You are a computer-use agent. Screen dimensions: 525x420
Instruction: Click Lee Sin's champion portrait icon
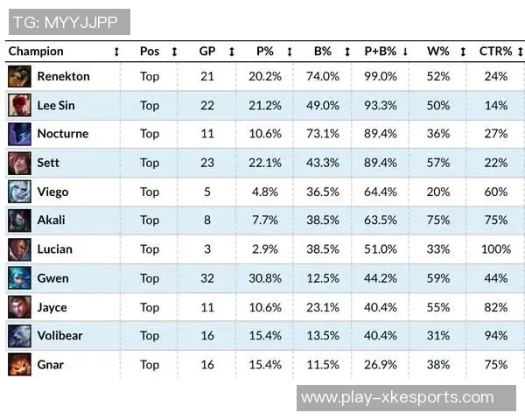(x=18, y=106)
